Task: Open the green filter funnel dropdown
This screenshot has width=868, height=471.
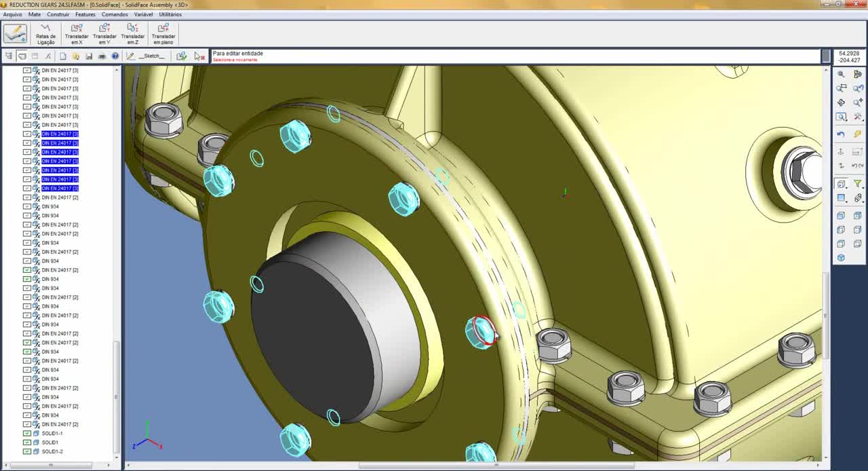Action: 858,184
